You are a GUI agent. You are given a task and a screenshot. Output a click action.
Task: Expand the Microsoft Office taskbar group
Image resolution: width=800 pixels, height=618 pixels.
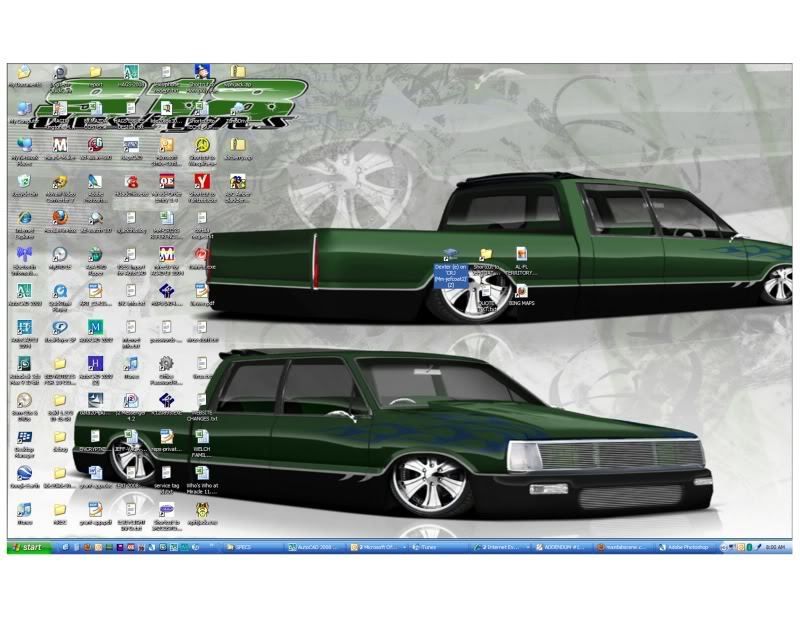click(377, 548)
